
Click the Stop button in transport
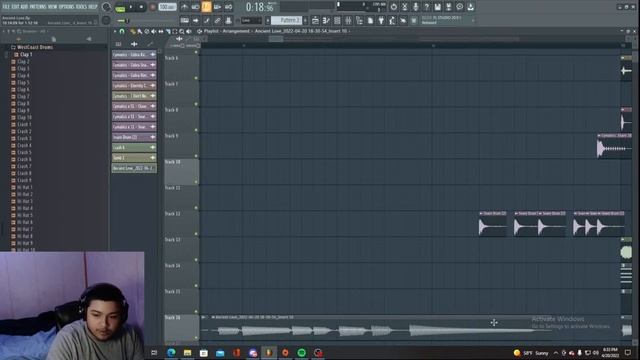(x=141, y=7)
